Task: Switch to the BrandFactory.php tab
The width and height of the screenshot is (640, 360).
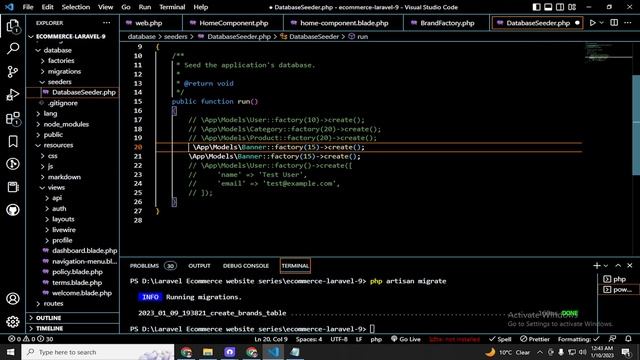Action: pyautogui.click(x=447, y=23)
